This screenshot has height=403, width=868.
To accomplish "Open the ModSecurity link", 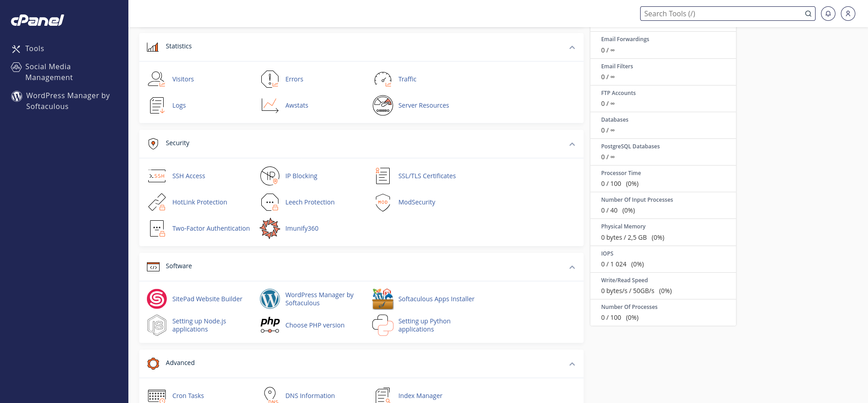I will [417, 202].
